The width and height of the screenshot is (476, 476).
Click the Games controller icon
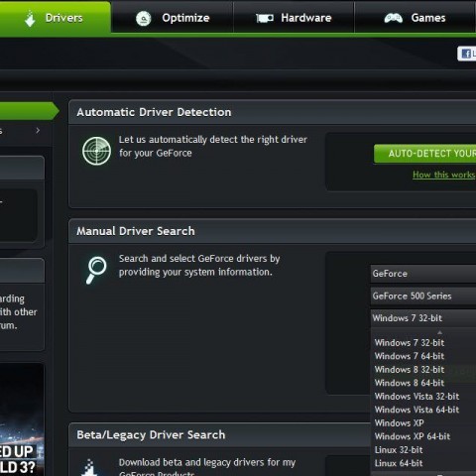coord(394,18)
